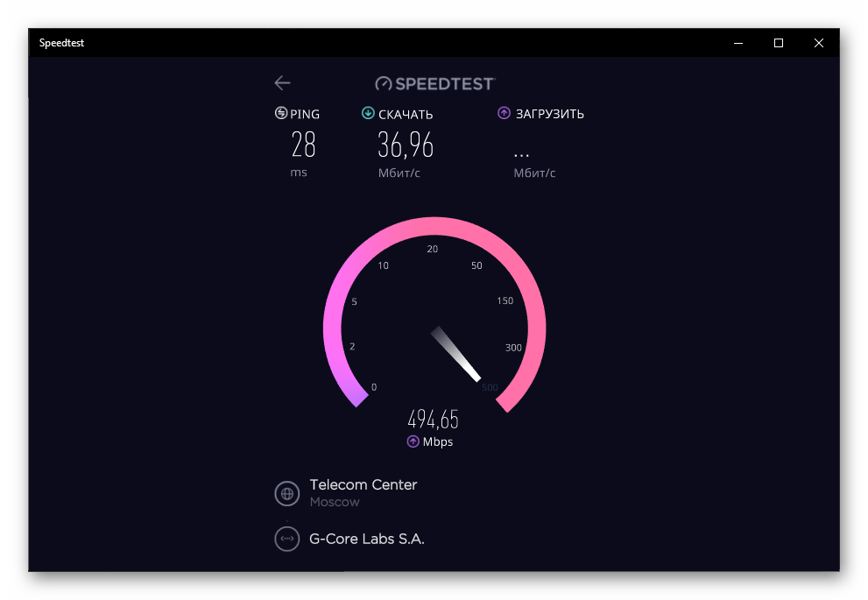This screenshot has height=600, width=868.
Task: Click the СКАЧАТЬ download label
Action: pyautogui.click(x=406, y=115)
